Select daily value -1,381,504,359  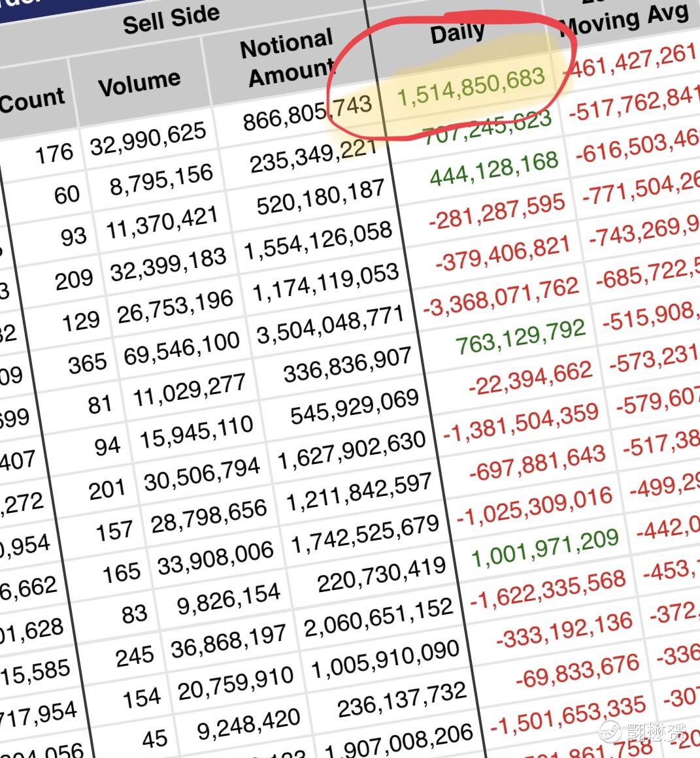click(x=521, y=423)
